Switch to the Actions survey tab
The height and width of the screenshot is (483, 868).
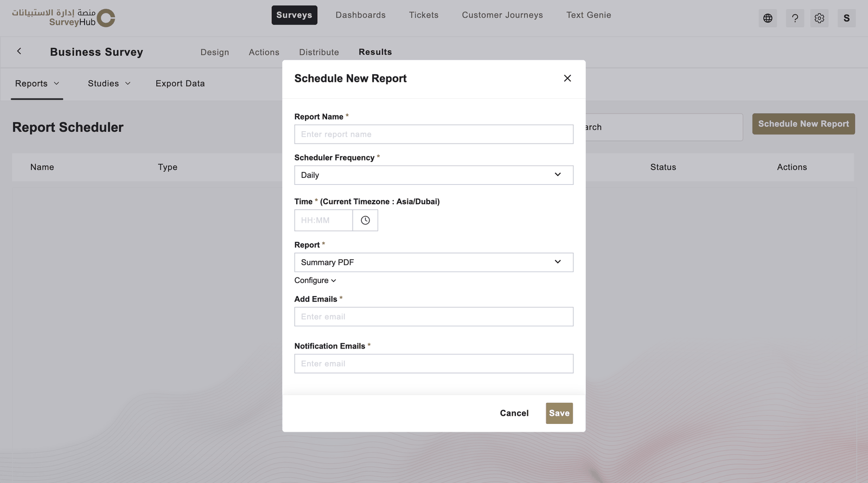(x=264, y=52)
